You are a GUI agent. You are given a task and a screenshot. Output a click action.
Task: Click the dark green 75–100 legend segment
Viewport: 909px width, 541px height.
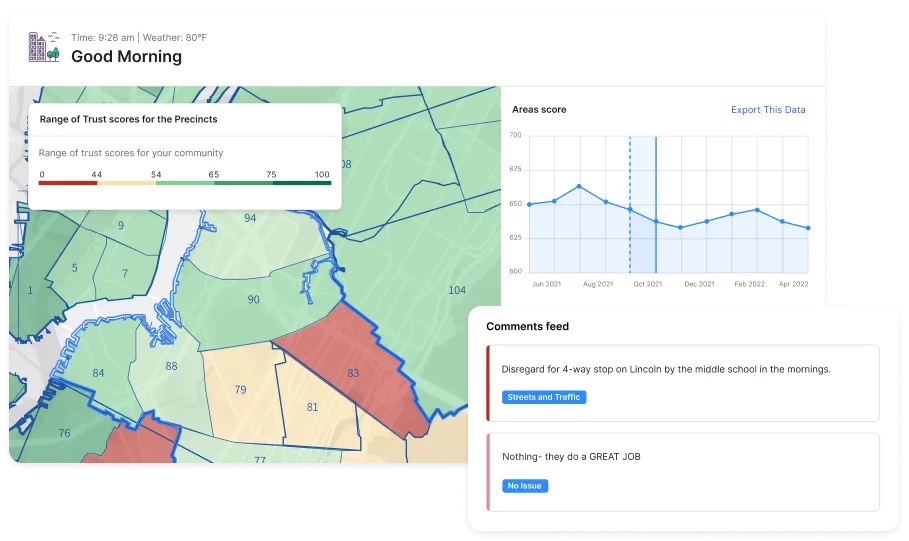302,183
